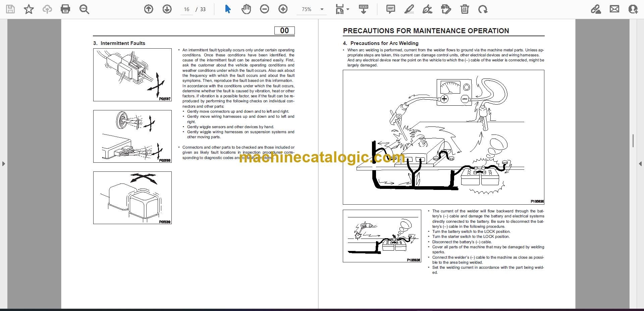This screenshot has width=644, height=311.
Task: Click the '00' section number box
Action: click(284, 31)
